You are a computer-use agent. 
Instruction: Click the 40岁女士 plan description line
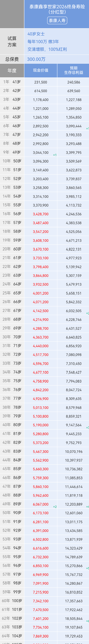36,34
